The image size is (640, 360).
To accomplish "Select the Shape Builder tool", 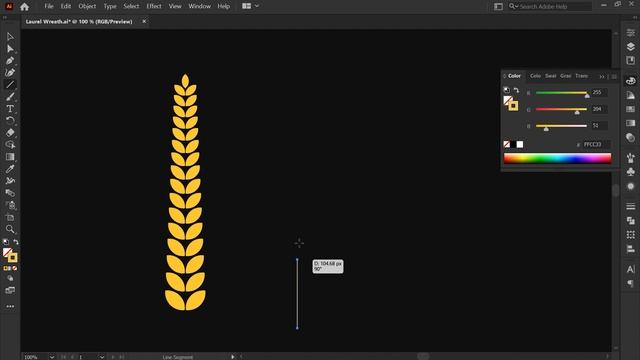I will click(10, 144).
